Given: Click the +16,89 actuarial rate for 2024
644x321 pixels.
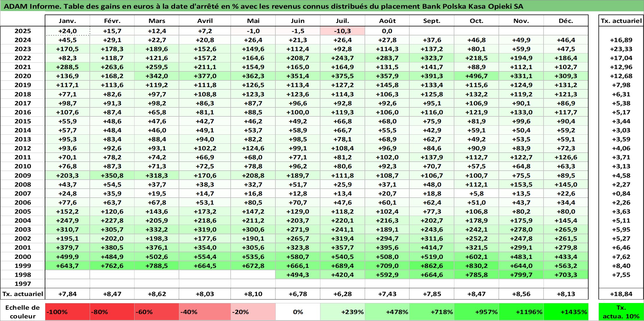Looking at the screenshot, I should [621, 40].
